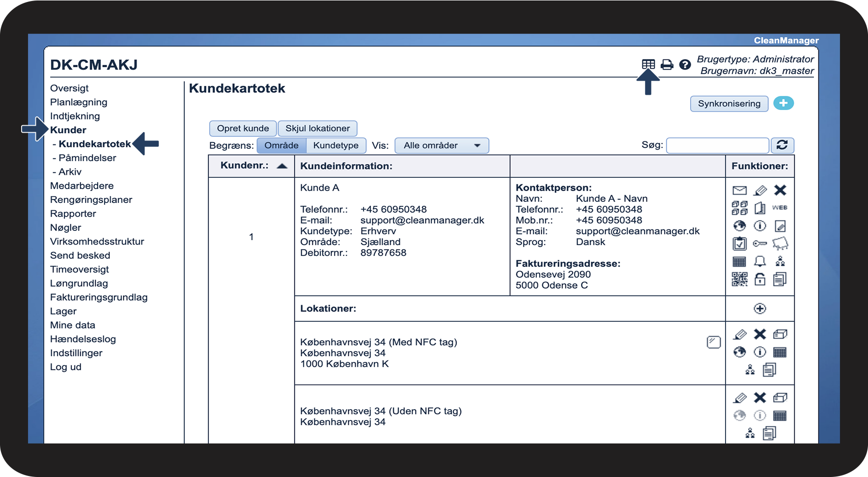Screen dimensions: 868x477
Task: Click the bell icon in Funktioner
Action: point(759,261)
